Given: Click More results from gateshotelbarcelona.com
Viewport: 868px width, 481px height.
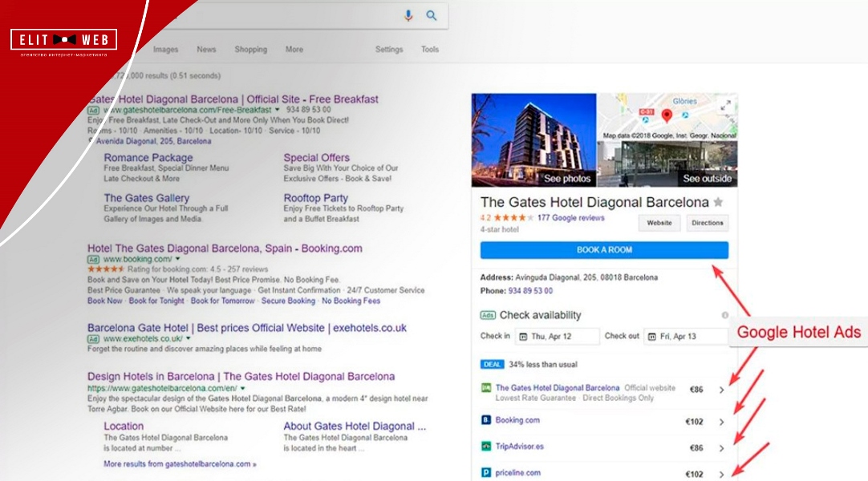Looking at the screenshot, I should [180, 464].
